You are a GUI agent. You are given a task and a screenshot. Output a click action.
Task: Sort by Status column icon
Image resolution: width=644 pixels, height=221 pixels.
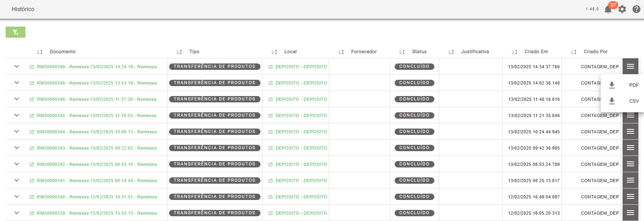tap(402, 52)
